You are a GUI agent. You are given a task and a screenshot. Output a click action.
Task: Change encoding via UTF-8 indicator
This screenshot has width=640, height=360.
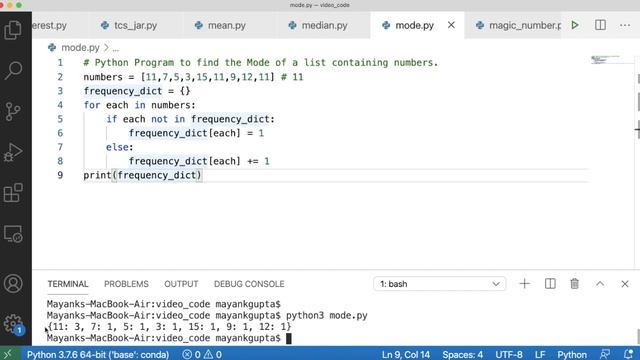tap(509, 354)
